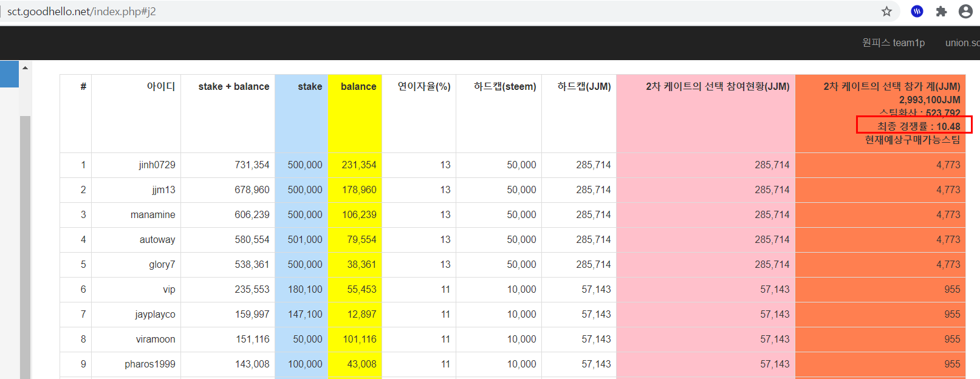Bookmark this page with the star icon
Image resolution: width=980 pixels, height=379 pixels.
(886, 12)
